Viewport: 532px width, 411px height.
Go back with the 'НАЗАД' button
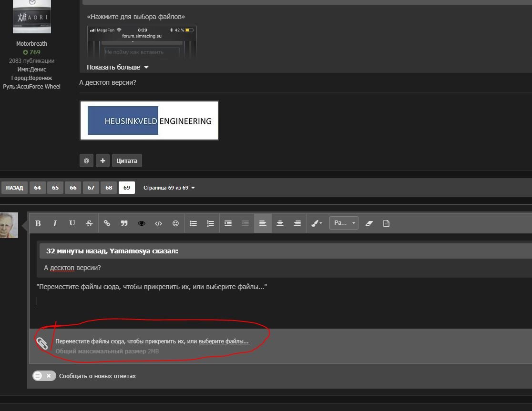(14, 188)
